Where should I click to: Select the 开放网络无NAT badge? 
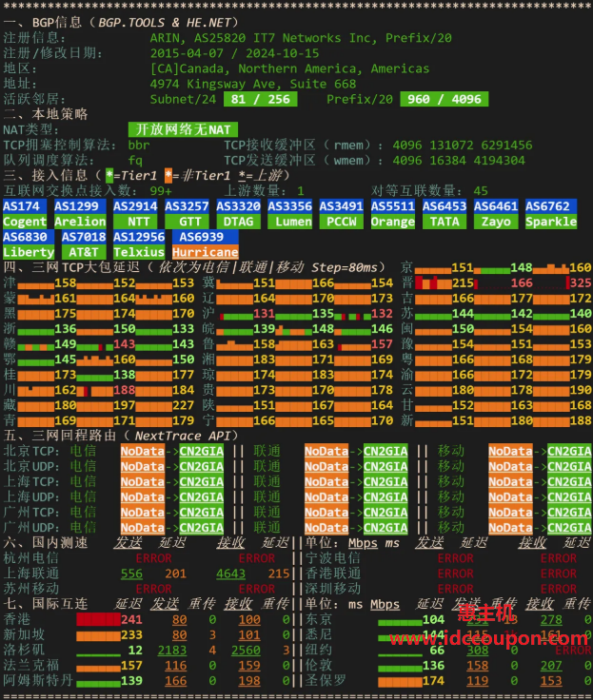(x=183, y=129)
